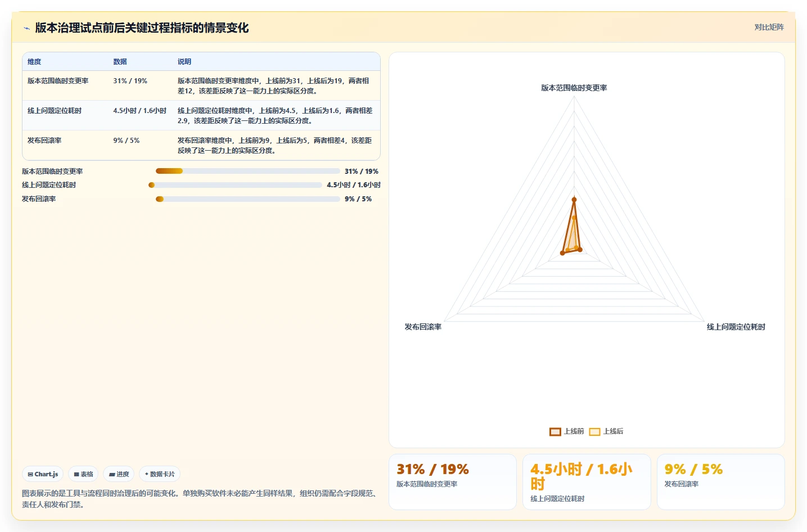This screenshot has height=532, width=807.
Task: Click the 对比矩阵 label in header
Action: 769,27
